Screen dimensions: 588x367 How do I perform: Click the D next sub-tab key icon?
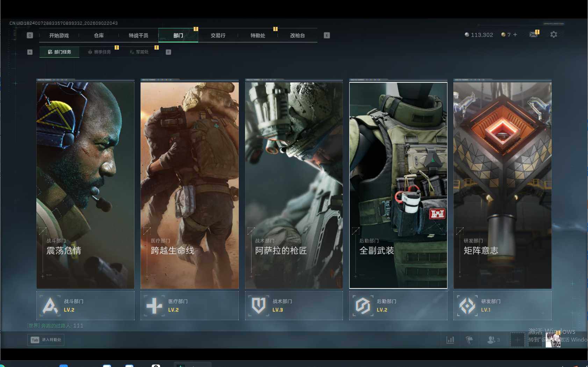coord(168,52)
